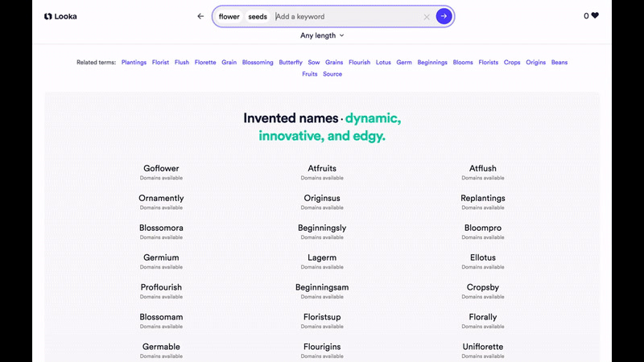Choose the related term Florette

(205, 63)
